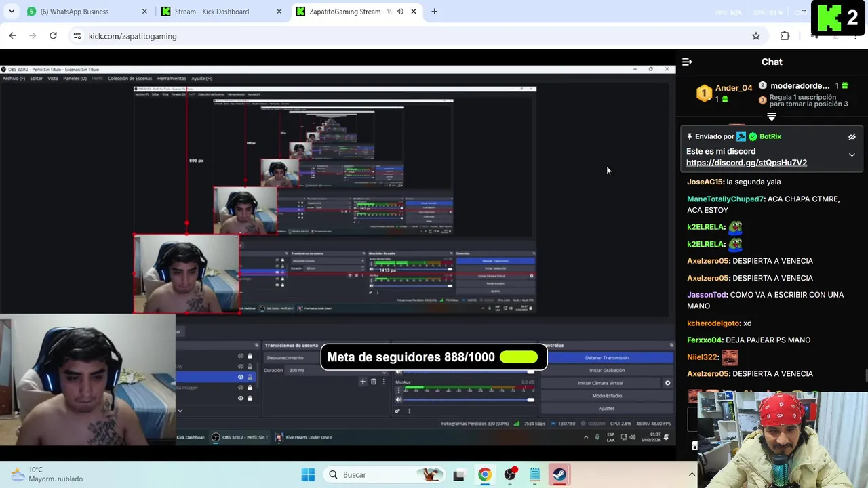Click Detener Transmisión in streamed OBS
Viewport: 868px width, 488px height.
pyautogui.click(x=607, y=358)
